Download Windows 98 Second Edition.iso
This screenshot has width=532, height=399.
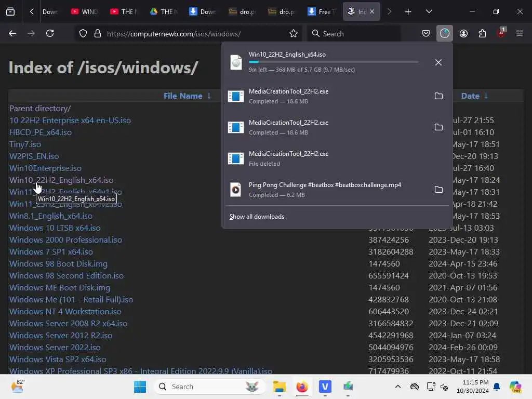click(x=66, y=275)
